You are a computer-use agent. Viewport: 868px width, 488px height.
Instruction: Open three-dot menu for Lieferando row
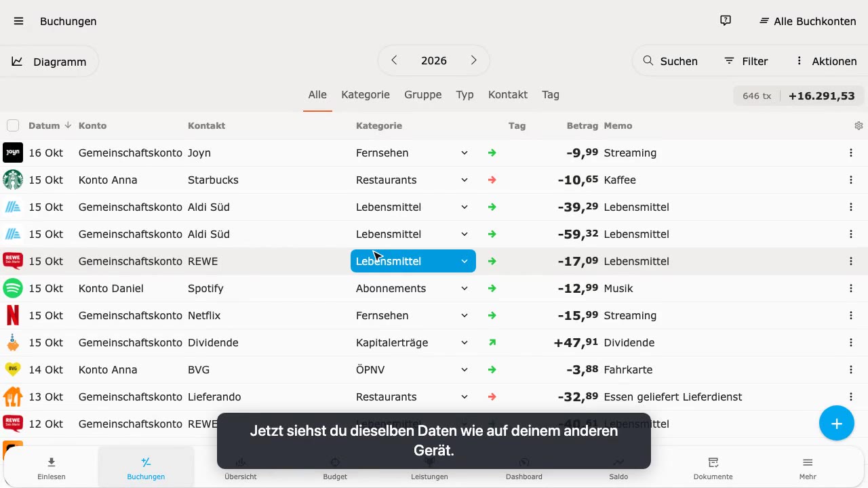(x=851, y=397)
